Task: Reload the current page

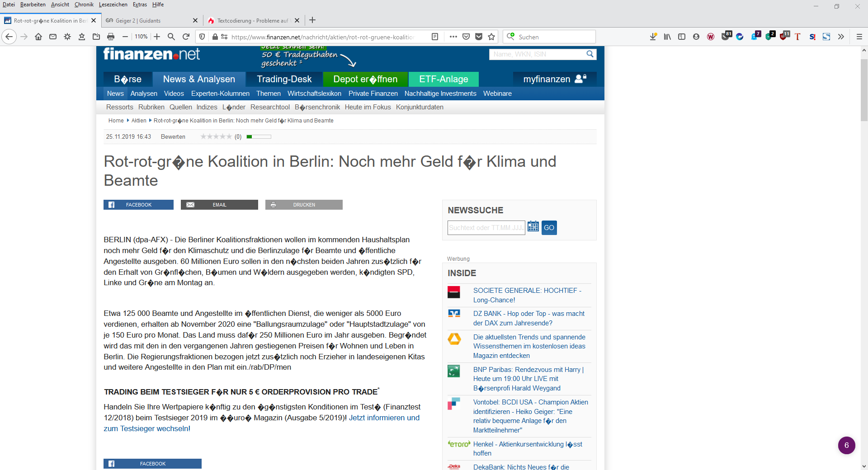Action: click(186, 37)
